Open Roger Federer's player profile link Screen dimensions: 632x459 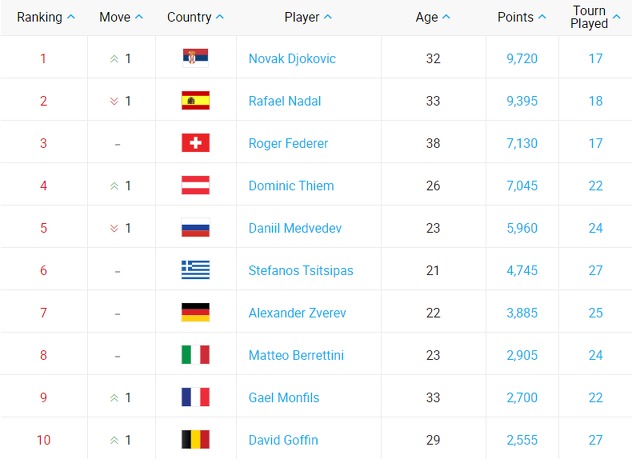(288, 143)
